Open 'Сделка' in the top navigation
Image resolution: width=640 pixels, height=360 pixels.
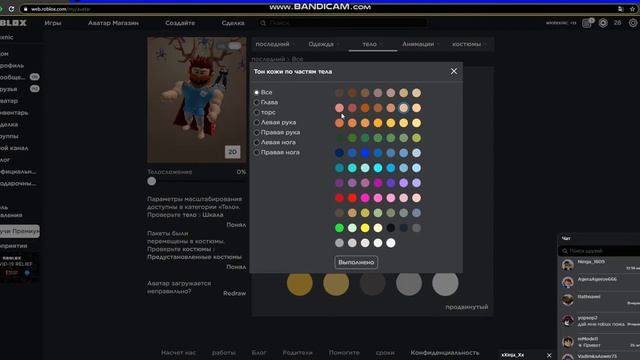(233, 23)
